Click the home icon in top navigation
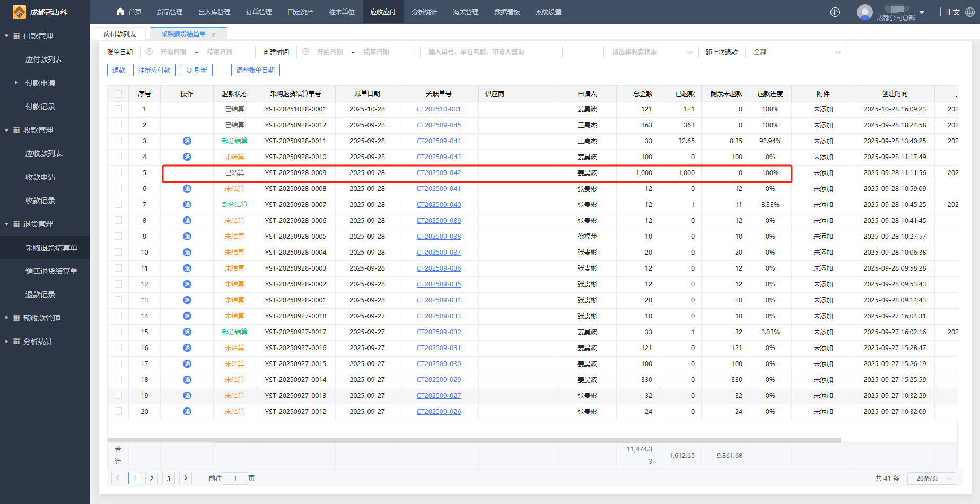980x504 pixels. click(x=120, y=12)
